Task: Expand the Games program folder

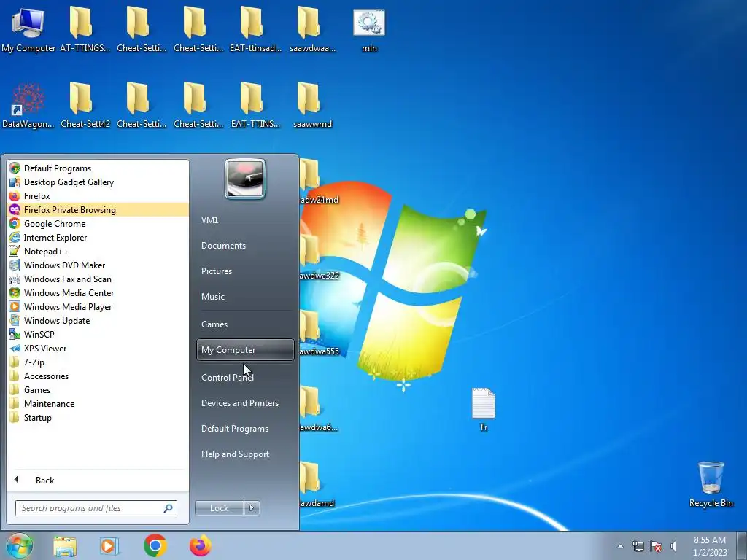Action: (x=98, y=390)
